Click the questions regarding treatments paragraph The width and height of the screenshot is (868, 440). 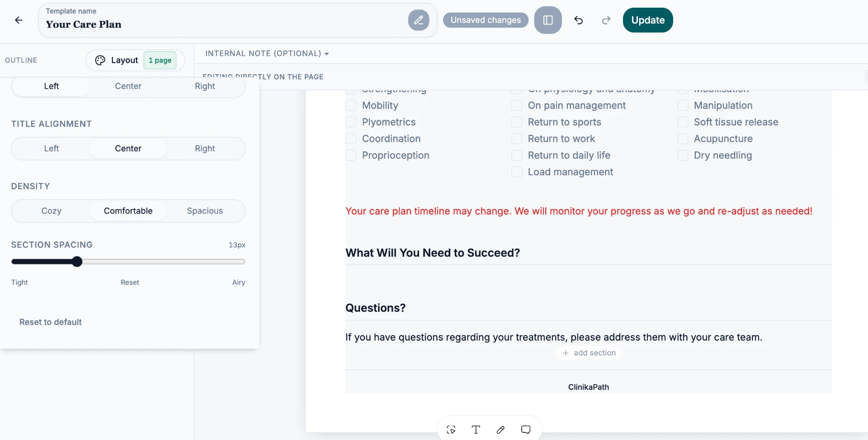[554, 337]
